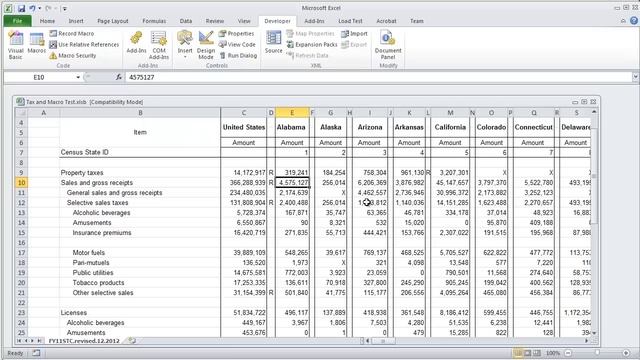Switch to Page Break Preview
The image size is (640, 360).
537,353
